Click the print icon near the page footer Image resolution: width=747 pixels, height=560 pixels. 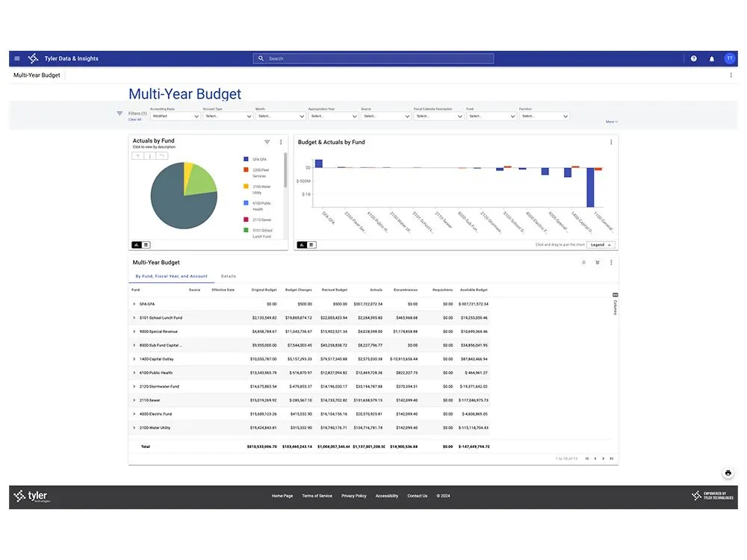point(728,473)
